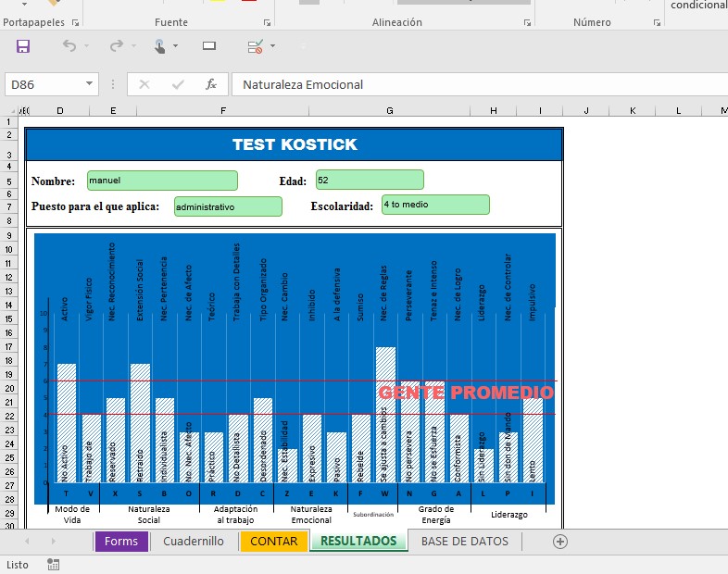Click the Portapapeles group label
728x574 pixels.
[33, 22]
